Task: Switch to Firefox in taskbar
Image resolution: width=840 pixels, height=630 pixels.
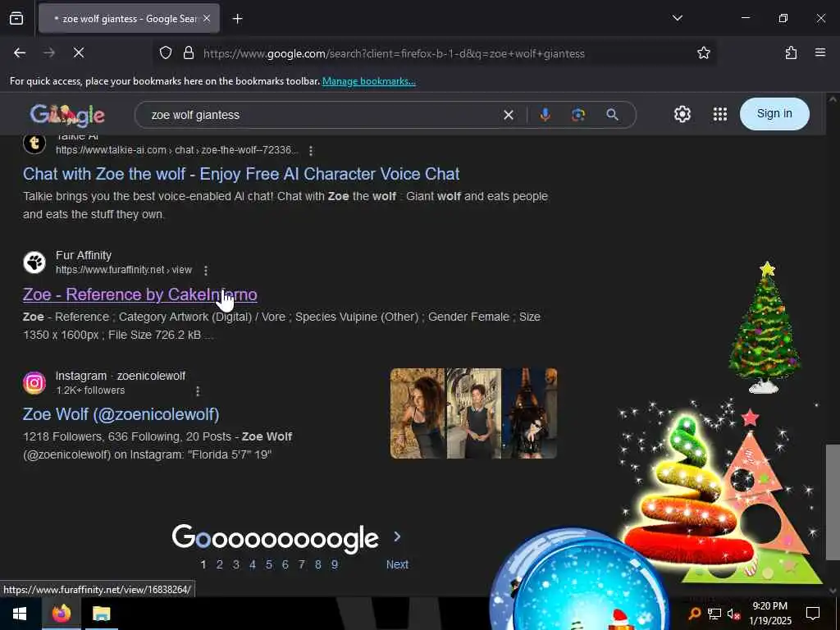Action: [x=61, y=614]
